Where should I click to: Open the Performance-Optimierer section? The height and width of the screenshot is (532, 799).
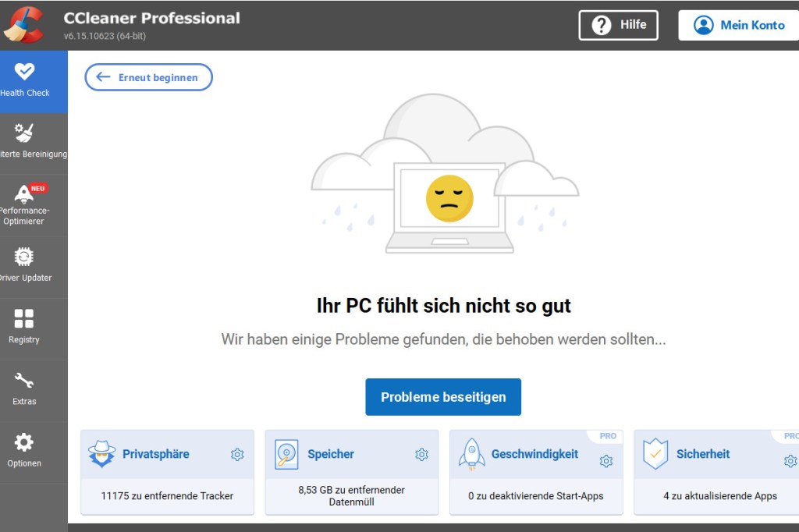coord(34,205)
